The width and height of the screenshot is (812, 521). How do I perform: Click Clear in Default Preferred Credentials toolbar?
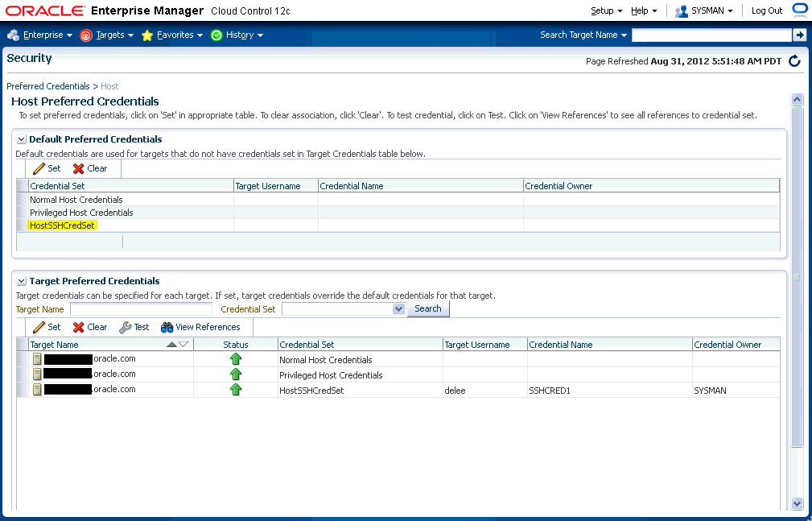pos(90,168)
